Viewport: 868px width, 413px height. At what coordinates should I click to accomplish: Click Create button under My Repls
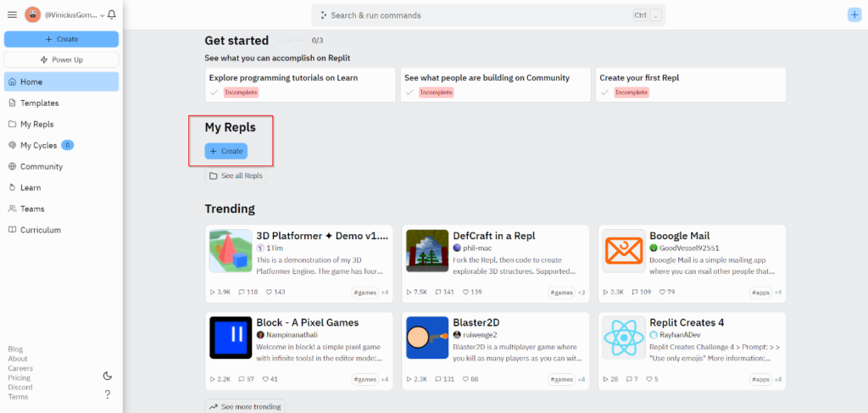225,151
